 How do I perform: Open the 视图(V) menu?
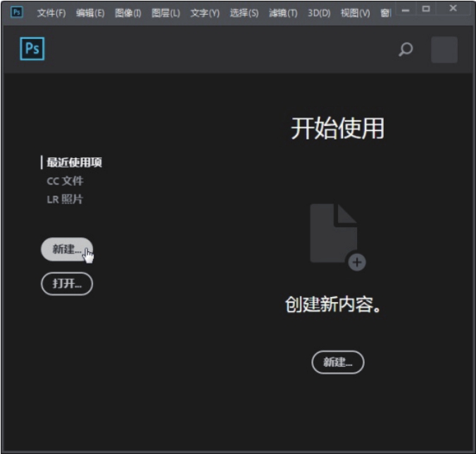pos(355,13)
